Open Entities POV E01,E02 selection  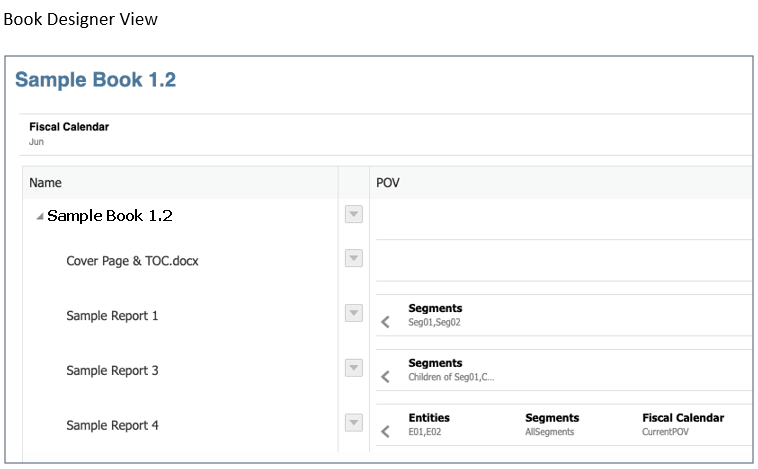point(429,425)
